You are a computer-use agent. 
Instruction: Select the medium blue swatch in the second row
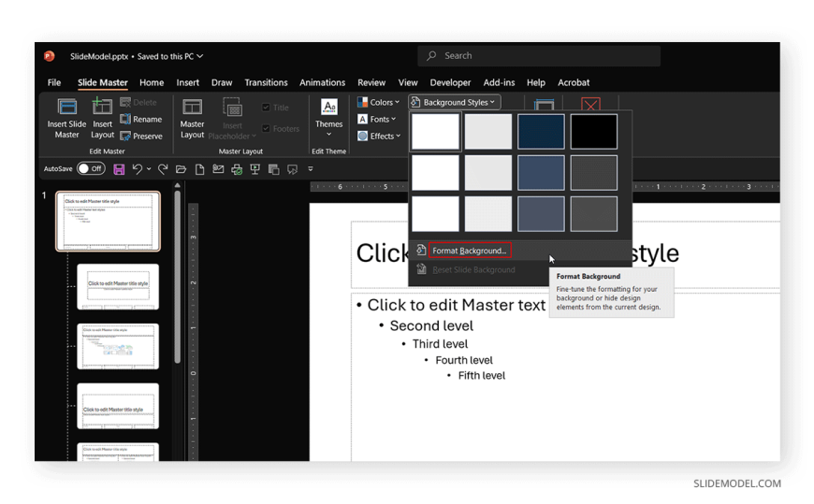(x=541, y=172)
